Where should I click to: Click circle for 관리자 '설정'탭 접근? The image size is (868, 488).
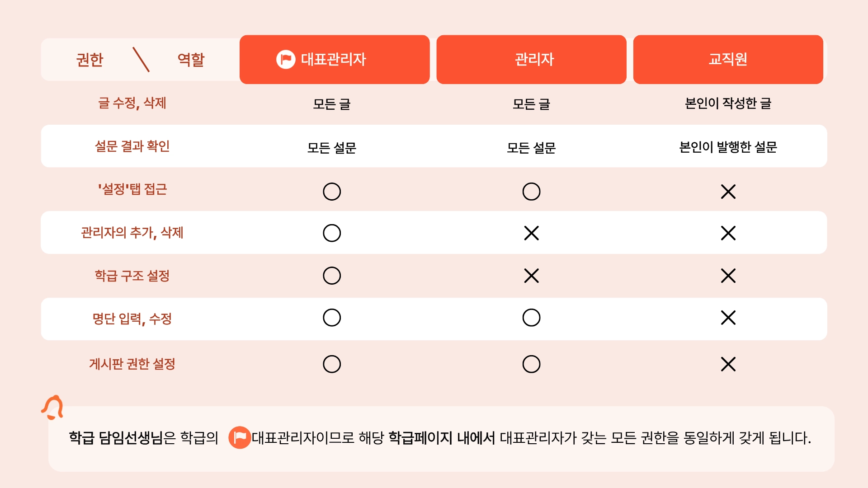[531, 192]
